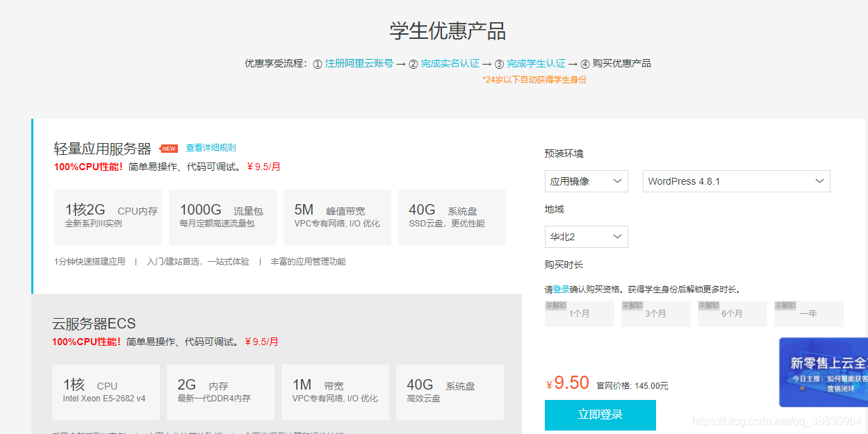Click 1分钟快速搭建应用 feature text
The height and width of the screenshot is (434, 868).
click(90, 262)
